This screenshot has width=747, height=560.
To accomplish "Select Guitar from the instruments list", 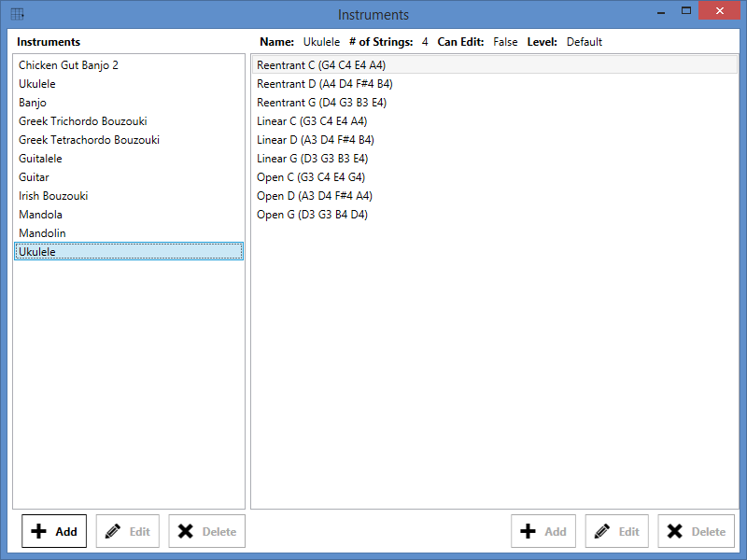I will 34,177.
